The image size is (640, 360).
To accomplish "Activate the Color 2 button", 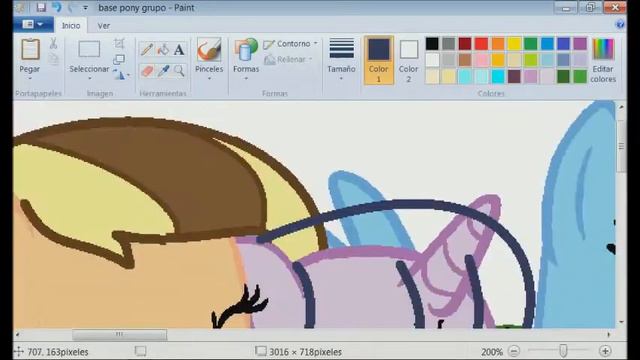I will [x=409, y=60].
